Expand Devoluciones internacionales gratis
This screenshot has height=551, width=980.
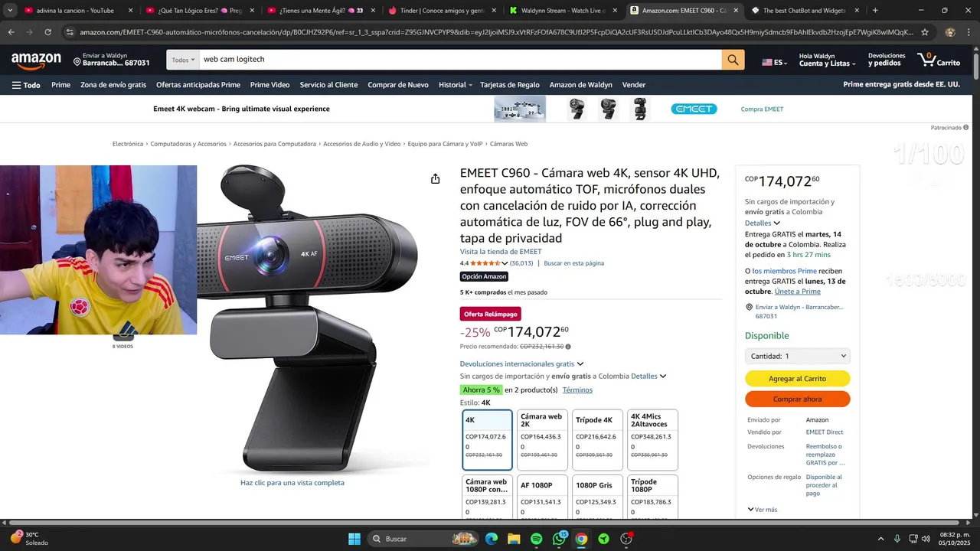(x=521, y=364)
